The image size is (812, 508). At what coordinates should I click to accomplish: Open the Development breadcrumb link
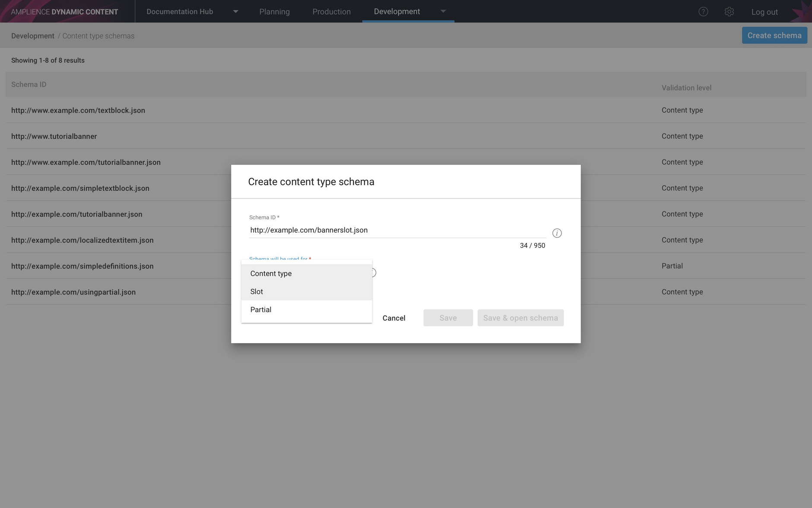pyautogui.click(x=32, y=35)
